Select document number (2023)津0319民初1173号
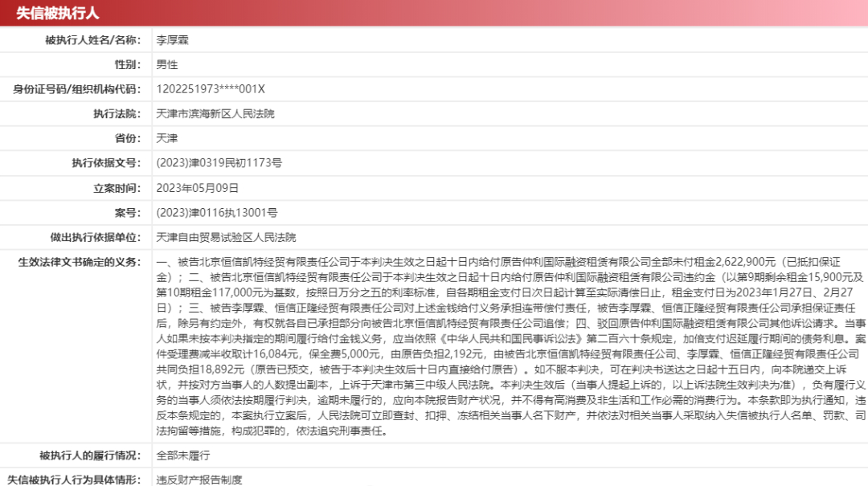868x486 pixels. pos(219,163)
